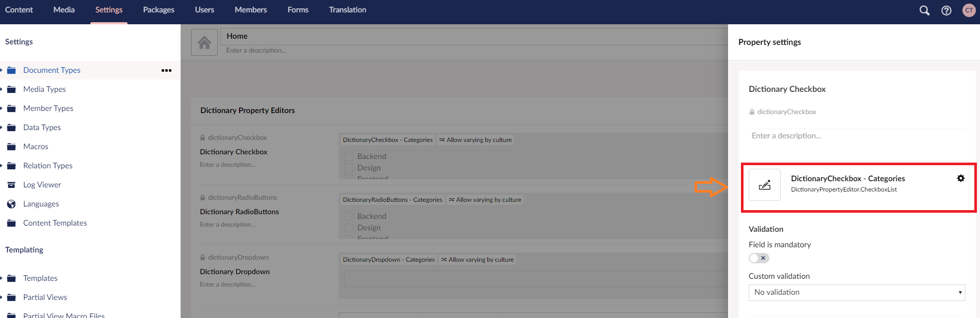
Task: Select the Backend radio button
Action: 349,216
